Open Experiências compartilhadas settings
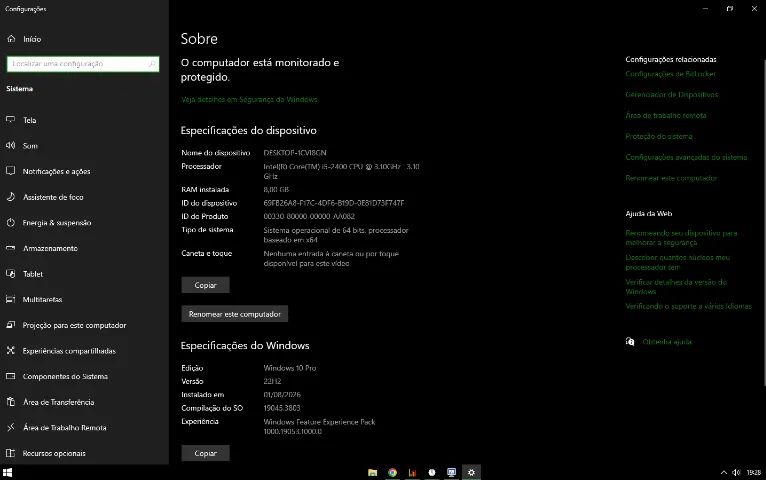The width and height of the screenshot is (766, 480). (69, 351)
